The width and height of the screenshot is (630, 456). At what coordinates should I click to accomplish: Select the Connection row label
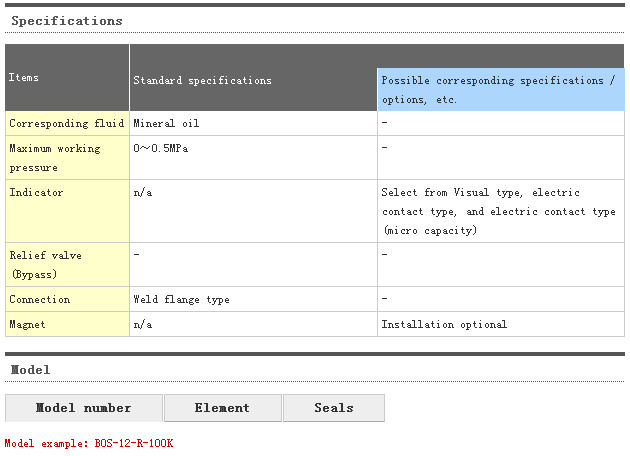point(40,299)
